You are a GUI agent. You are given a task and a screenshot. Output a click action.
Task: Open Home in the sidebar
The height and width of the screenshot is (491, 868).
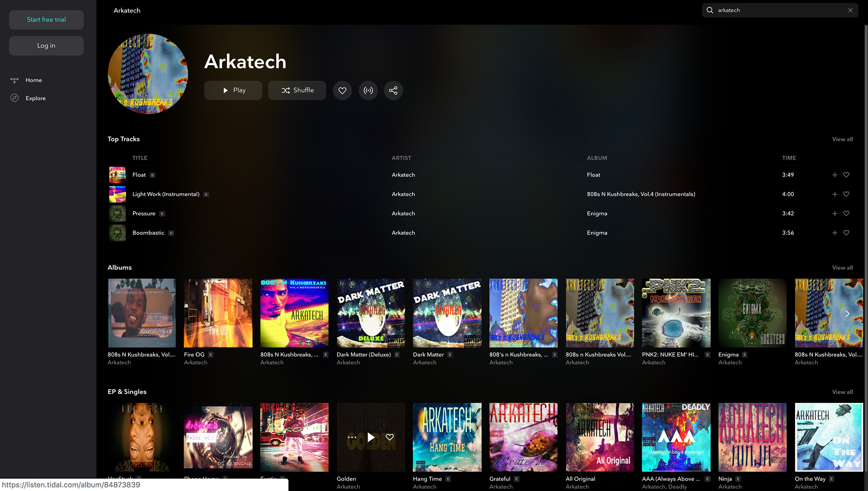pos(33,80)
